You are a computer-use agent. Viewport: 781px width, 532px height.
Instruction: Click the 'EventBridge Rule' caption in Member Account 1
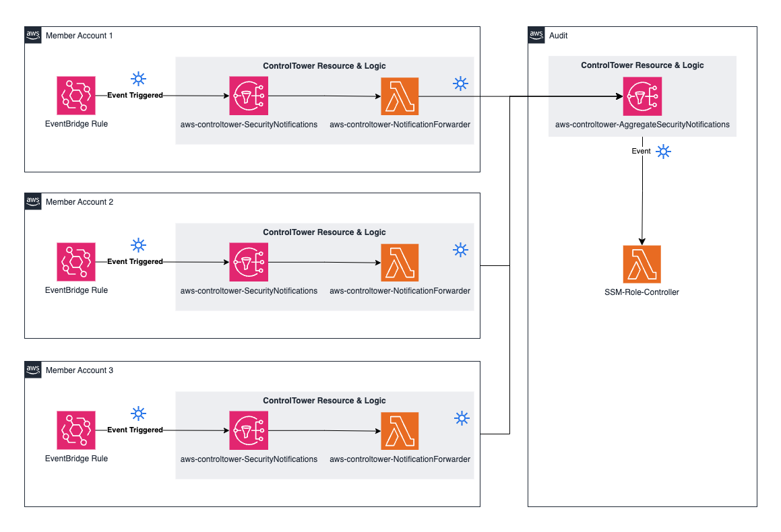pyautogui.click(x=76, y=123)
